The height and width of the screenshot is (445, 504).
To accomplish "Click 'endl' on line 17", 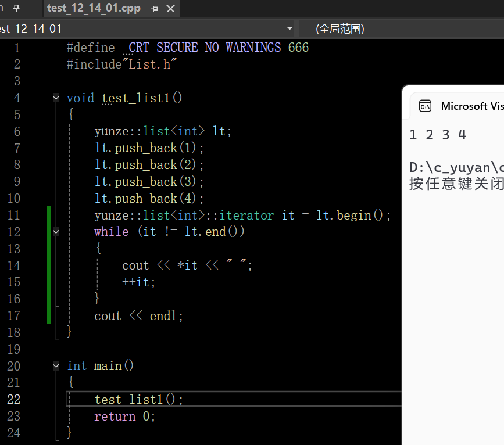I will pyautogui.click(x=163, y=316).
